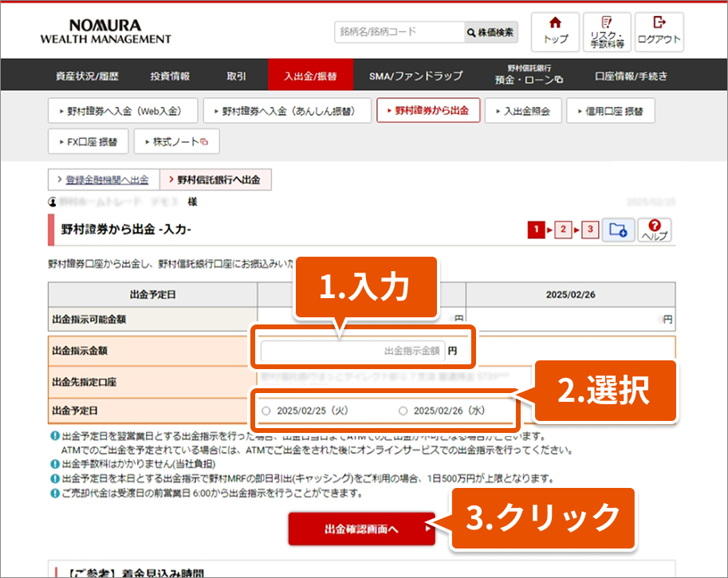Open the 資産状況/履歴 menu

point(87,77)
